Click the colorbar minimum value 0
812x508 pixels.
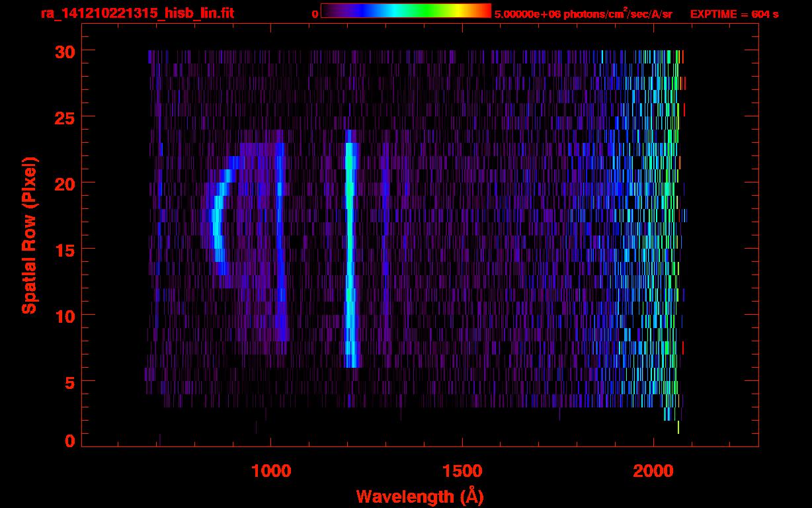tap(315, 14)
